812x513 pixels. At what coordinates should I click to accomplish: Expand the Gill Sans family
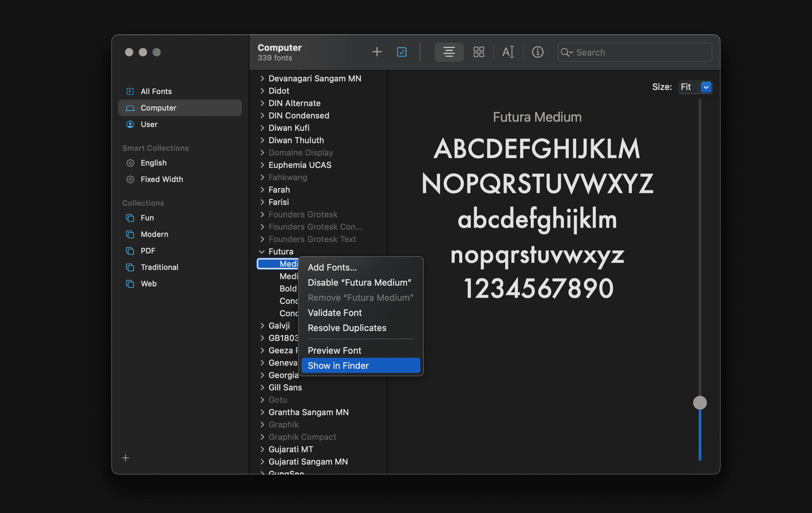(262, 387)
